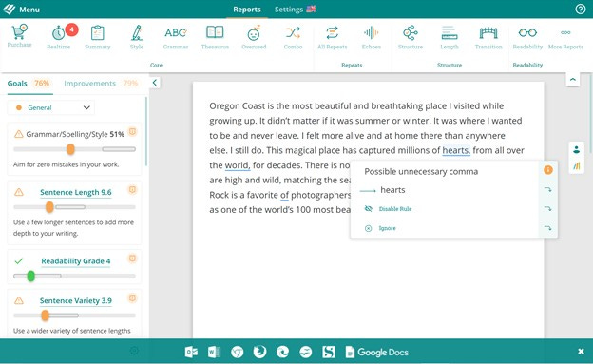The width and height of the screenshot is (593, 364).
Task: Run the Combo report
Action: click(x=293, y=37)
